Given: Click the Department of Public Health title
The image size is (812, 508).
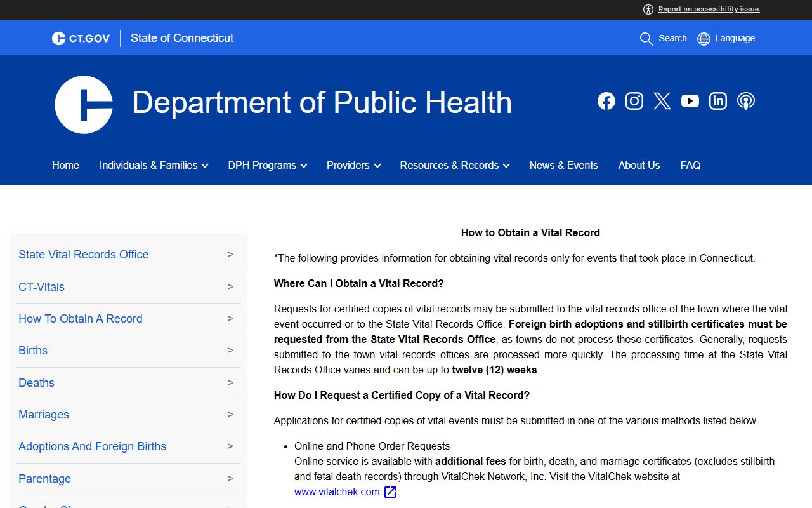Looking at the screenshot, I should pyautogui.click(x=322, y=102).
